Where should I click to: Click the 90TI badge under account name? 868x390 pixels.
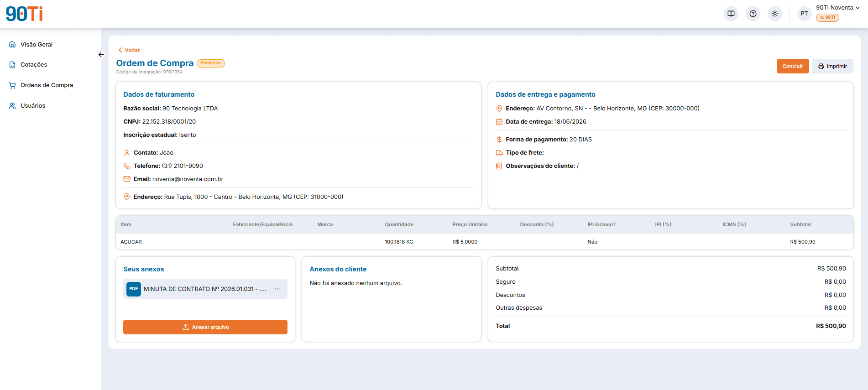pos(827,18)
